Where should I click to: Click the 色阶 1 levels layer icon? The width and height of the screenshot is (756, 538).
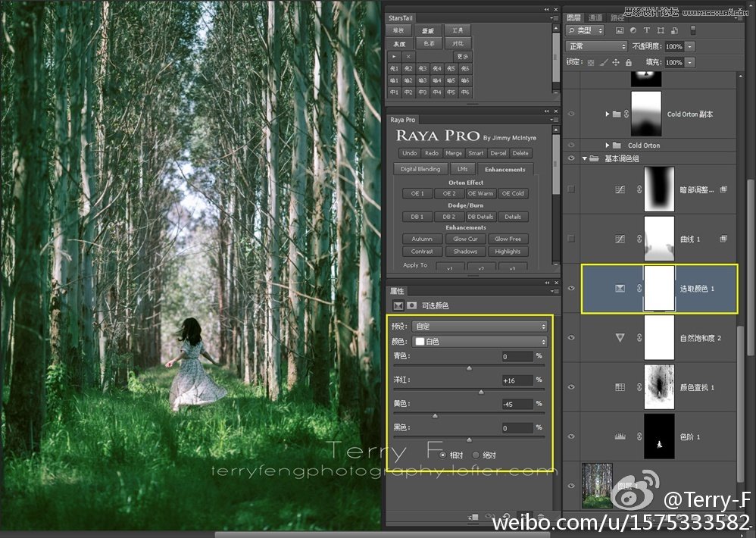coord(620,436)
